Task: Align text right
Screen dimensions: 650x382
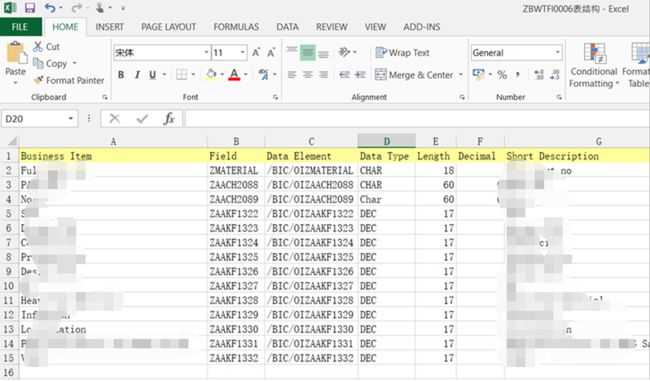Action: [x=323, y=75]
